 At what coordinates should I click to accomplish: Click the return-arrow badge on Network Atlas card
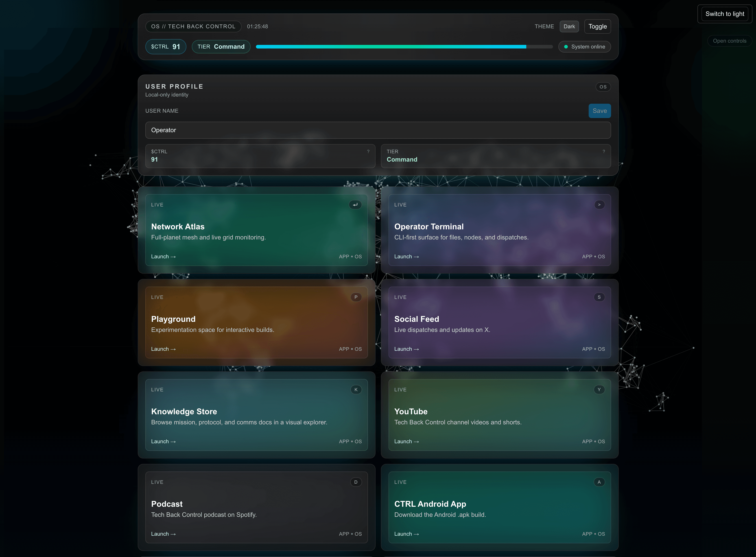point(355,205)
